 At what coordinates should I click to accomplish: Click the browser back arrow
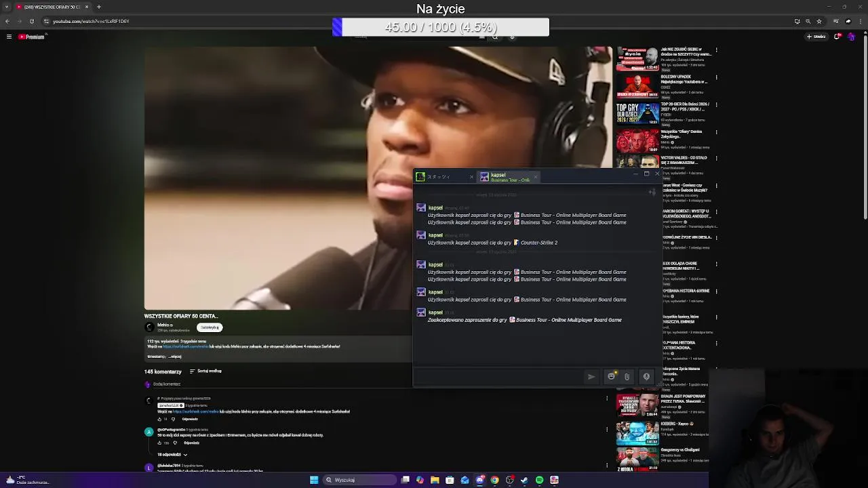(7, 21)
